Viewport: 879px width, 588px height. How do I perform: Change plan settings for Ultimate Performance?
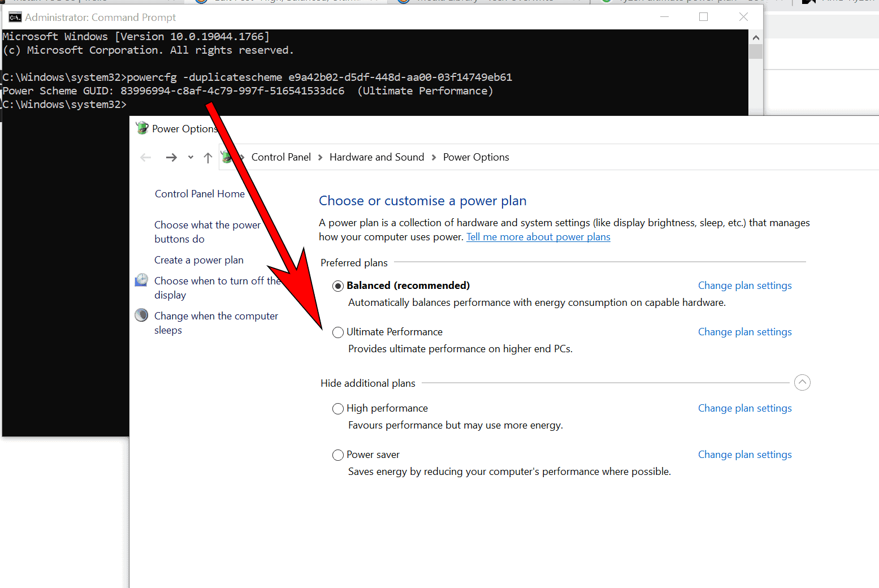coord(744,332)
